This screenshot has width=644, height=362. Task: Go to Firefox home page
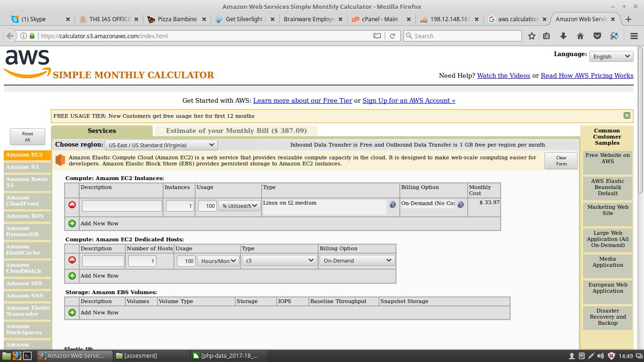point(580,36)
